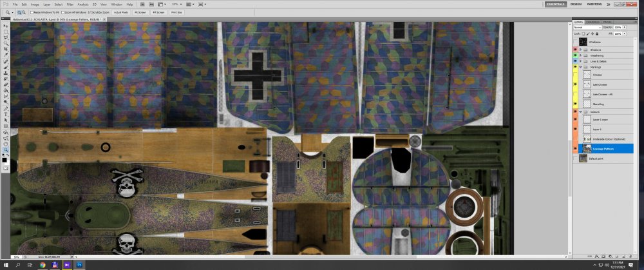Viewport: 644px width, 270px height.
Task: Expand the Lines & Details group
Action: pyautogui.click(x=580, y=61)
